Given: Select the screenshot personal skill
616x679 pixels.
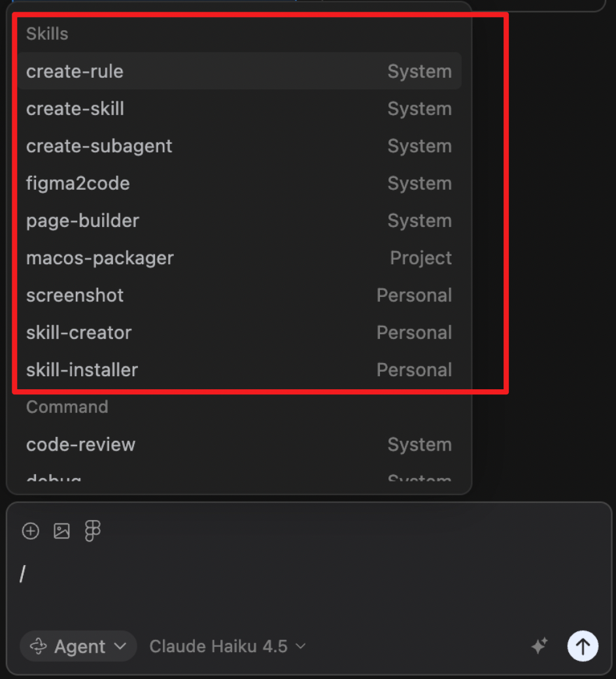Looking at the screenshot, I should pos(239,295).
